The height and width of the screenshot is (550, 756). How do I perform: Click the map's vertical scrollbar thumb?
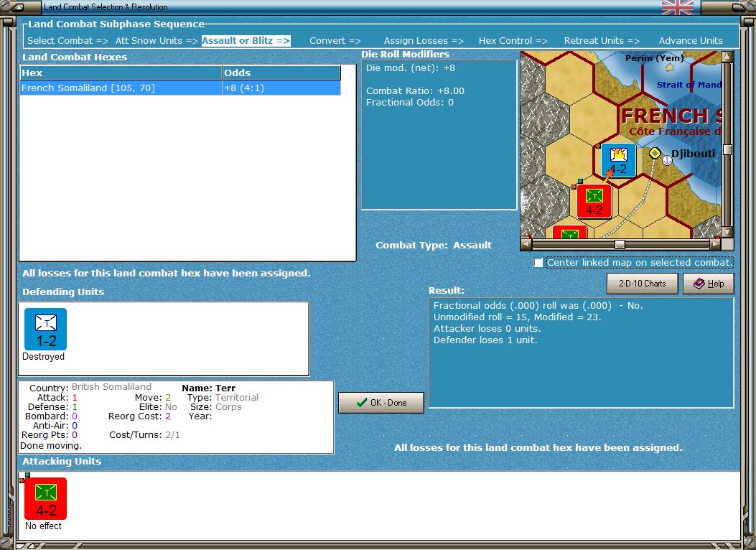pos(727,149)
